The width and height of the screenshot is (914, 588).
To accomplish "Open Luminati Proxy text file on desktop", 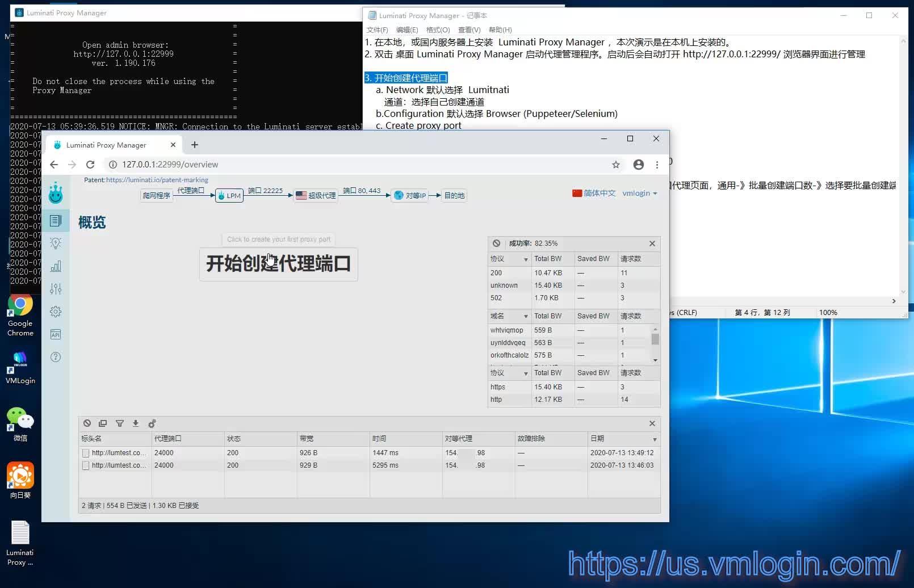I will coord(20,543).
